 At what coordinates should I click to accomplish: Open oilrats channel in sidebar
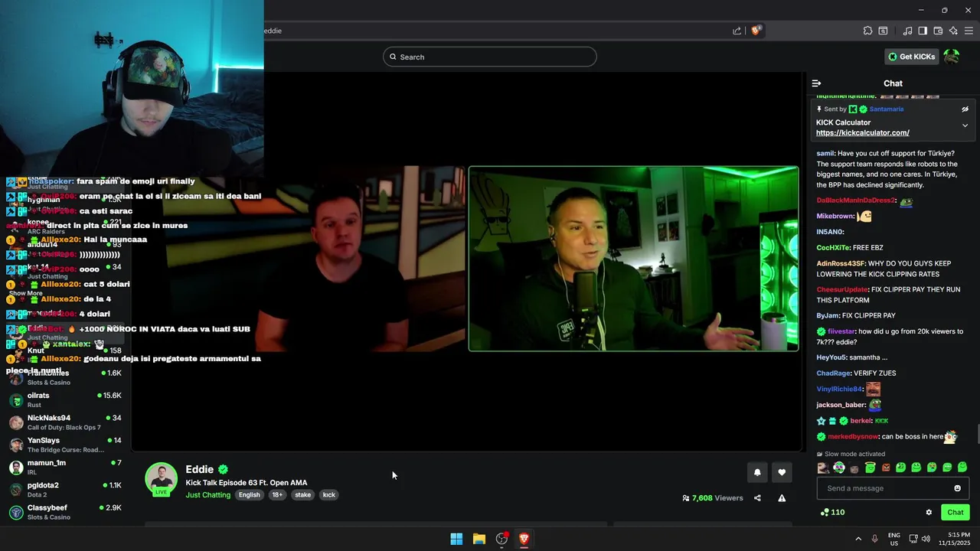(65, 400)
